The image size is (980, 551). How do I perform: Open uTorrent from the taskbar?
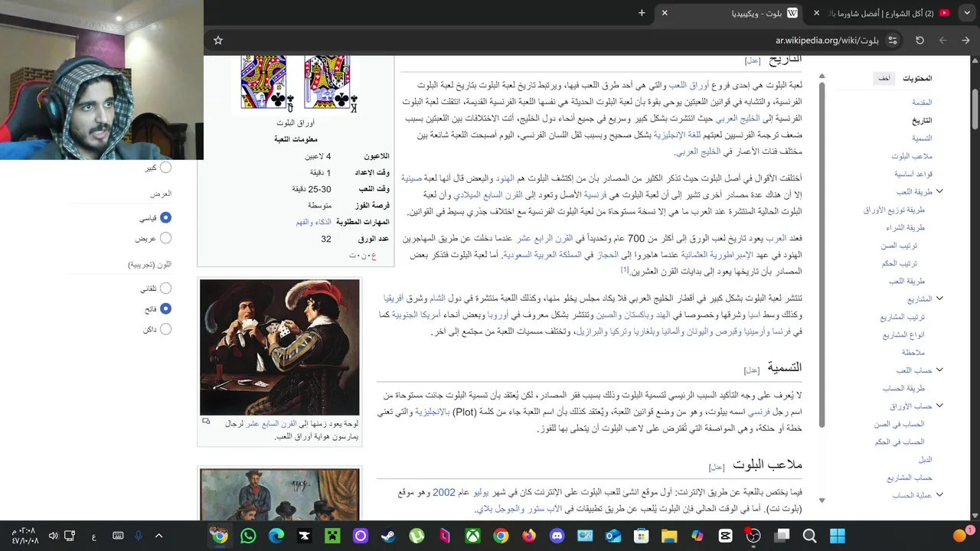416,536
